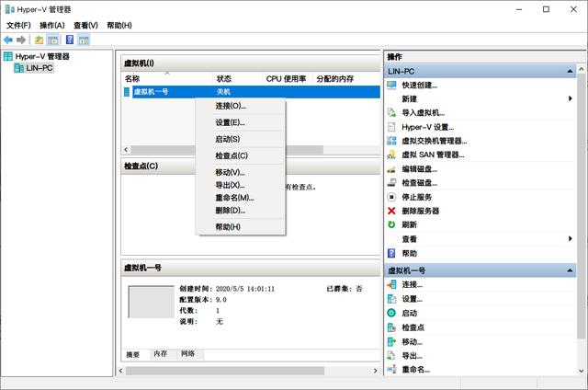
Task: Click the virtual machine icon beside 虚拟机一号 row
Action: (127, 92)
